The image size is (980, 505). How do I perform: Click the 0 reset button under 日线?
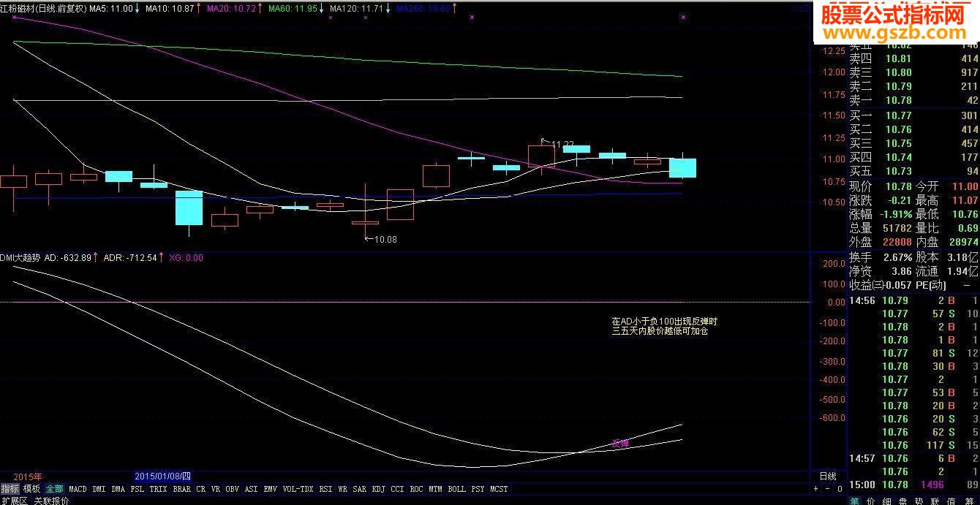click(x=840, y=489)
